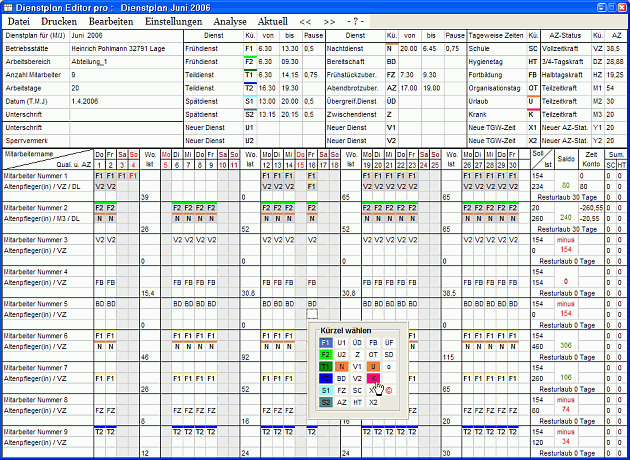Click the Halbtagskraft hours value 19,25
The width and height of the screenshot is (630, 460).
tap(617, 75)
